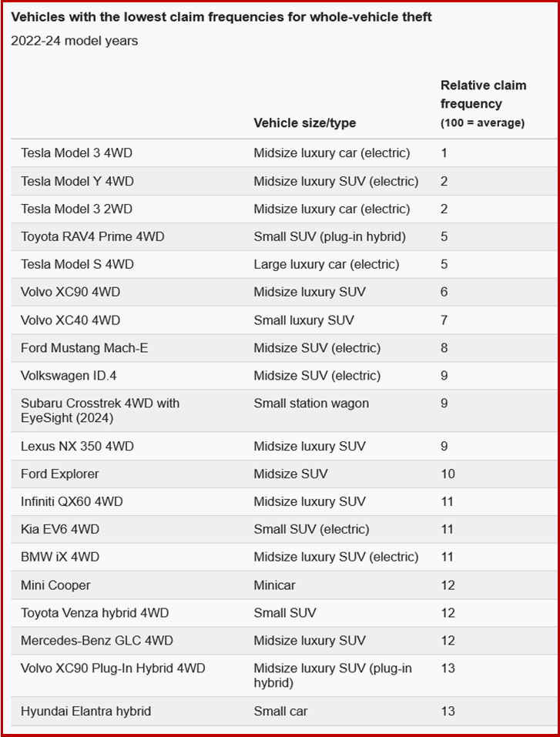Click the Mini Cooper row
The image size is (560, 737).
coord(55,585)
